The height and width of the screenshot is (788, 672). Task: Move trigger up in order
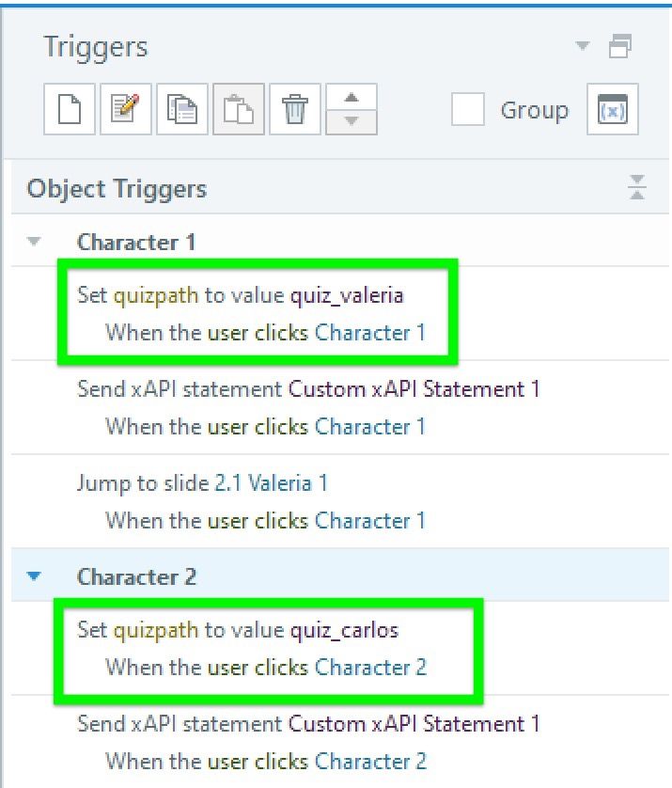(352, 98)
